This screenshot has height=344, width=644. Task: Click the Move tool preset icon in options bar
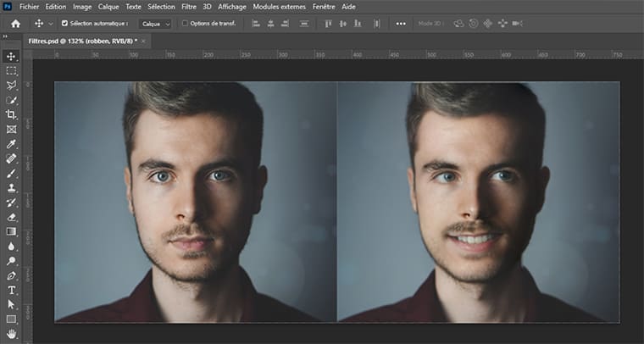[x=39, y=24]
